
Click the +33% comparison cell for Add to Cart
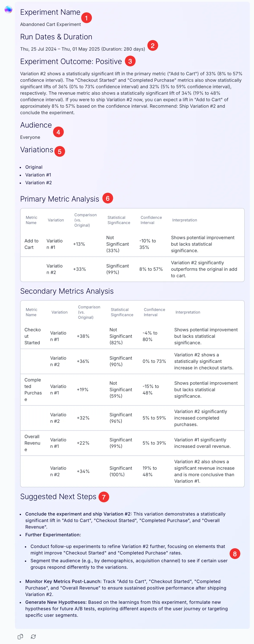point(79,269)
